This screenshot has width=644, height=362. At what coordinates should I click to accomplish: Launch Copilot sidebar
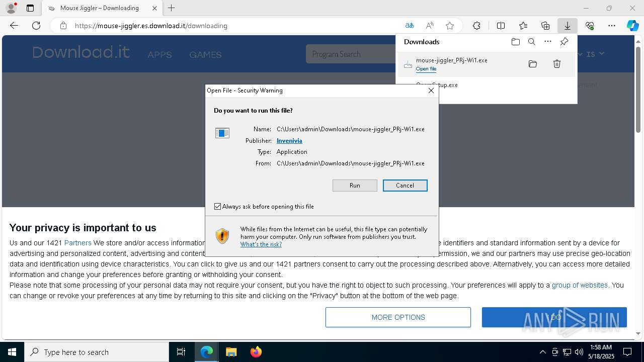click(x=632, y=26)
